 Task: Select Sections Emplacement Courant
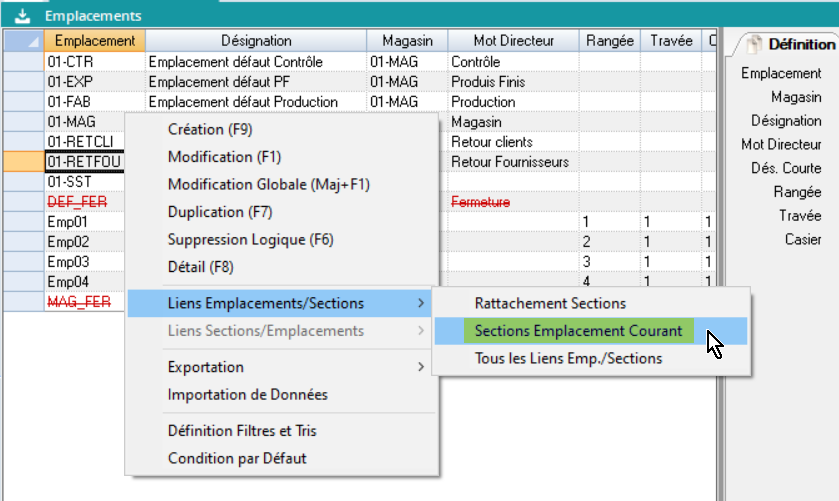point(578,331)
